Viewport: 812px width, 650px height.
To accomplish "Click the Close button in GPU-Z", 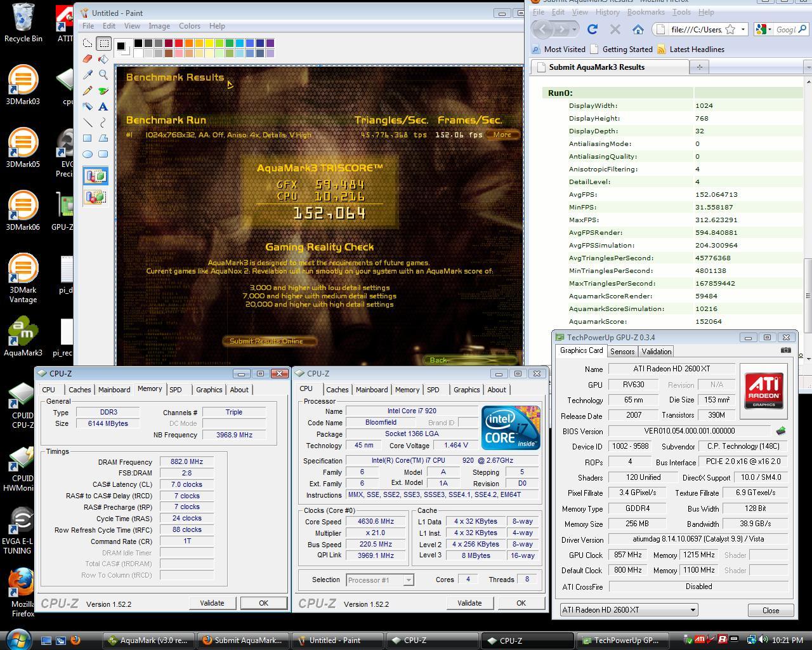I will 770,610.
